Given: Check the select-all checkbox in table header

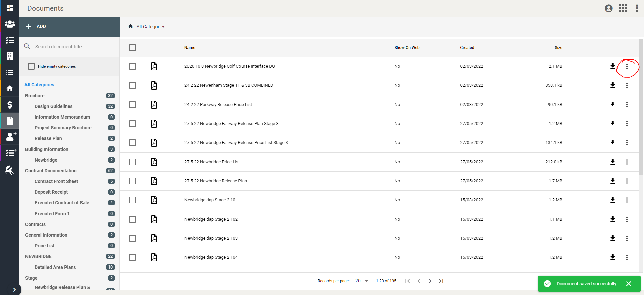Looking at the screenshot, I should (x=132, y=48).
